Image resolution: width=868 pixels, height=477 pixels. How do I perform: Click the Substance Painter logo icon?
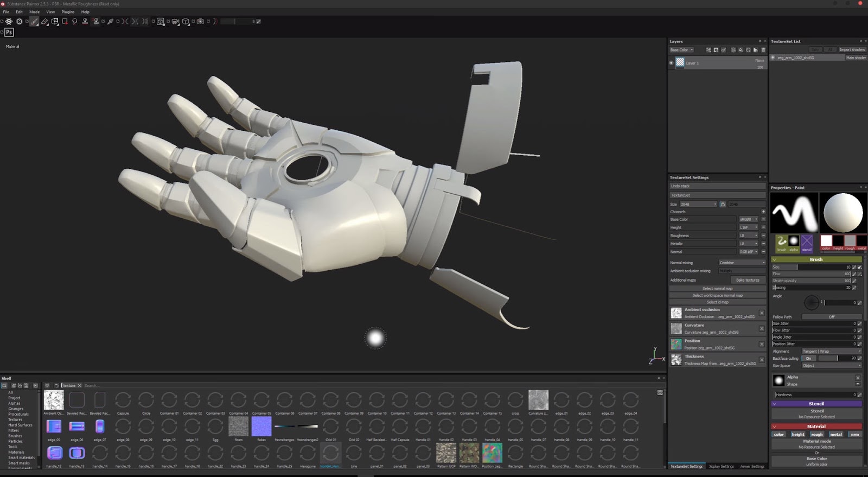click(9, 21)
